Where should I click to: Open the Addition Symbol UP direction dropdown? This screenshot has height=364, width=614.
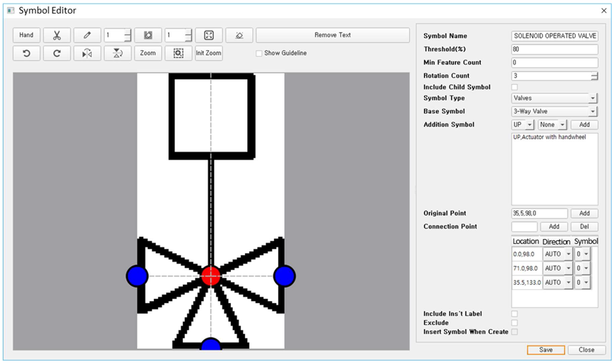(x=529, y=125)
